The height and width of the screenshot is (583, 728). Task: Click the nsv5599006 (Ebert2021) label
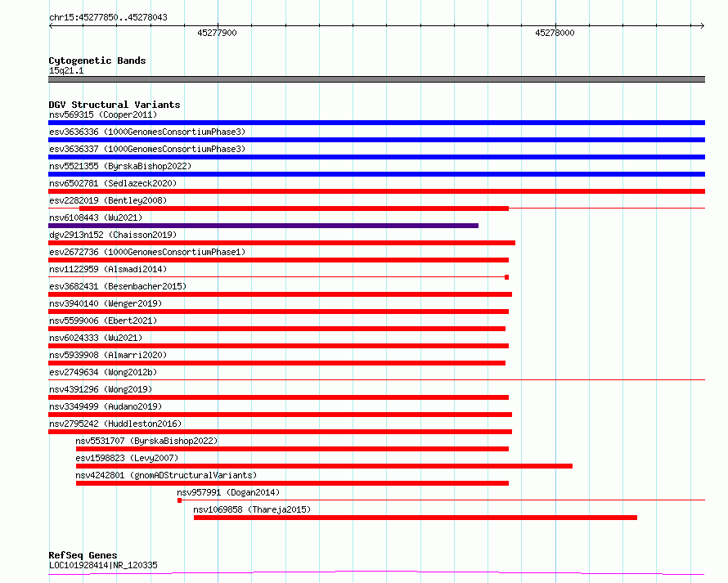pos(103,321)
